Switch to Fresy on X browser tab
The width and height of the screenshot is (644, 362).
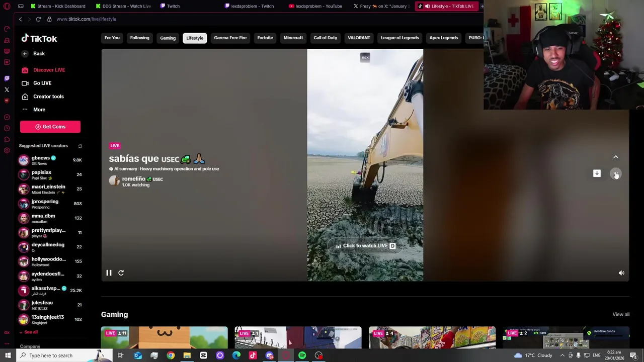click(381, 6)
